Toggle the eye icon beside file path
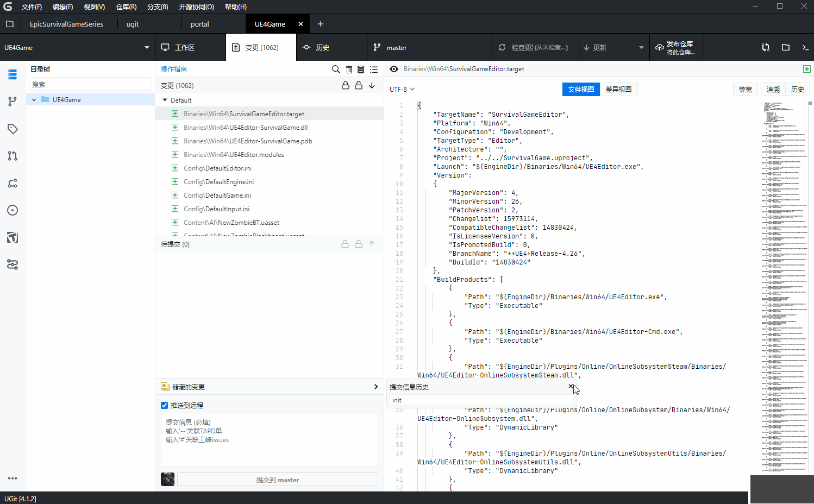The image size is (814, 504). coord(394,69)
